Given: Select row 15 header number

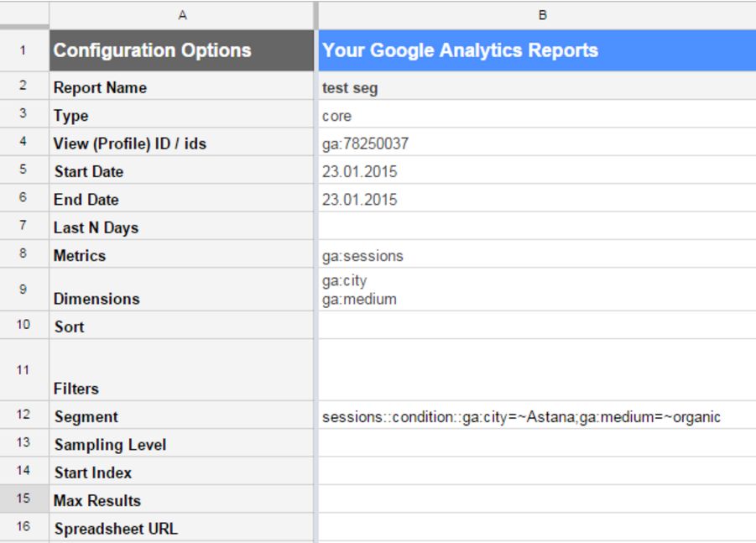Looking at the screenshot, I should (23, 499).
